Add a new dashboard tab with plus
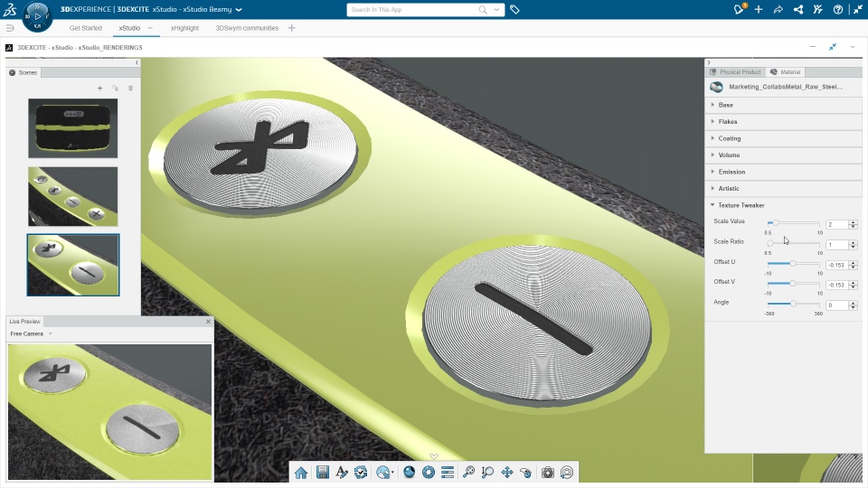The width and height of the screenshot is (868, 488). pyautogui.click(x=292, y=28)
